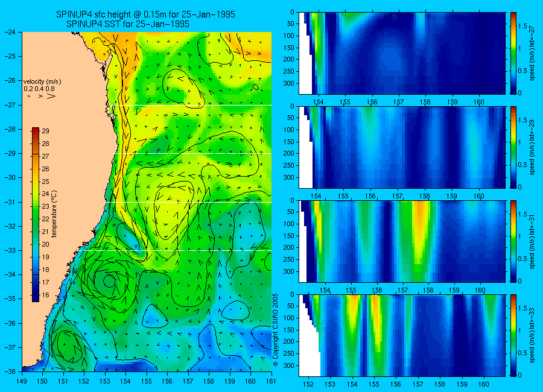Click the 24 tick on the temperature color bar
The width and height of the screenshot is (543, 392).
(45, 194)
